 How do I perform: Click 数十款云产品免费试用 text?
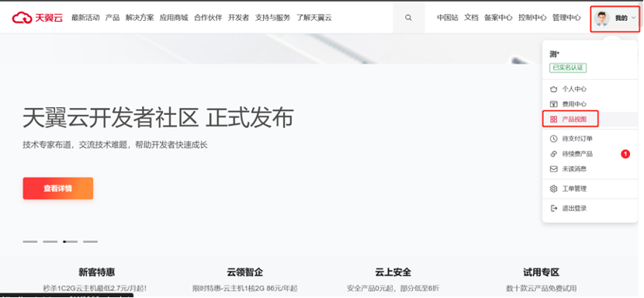[542, 288]
